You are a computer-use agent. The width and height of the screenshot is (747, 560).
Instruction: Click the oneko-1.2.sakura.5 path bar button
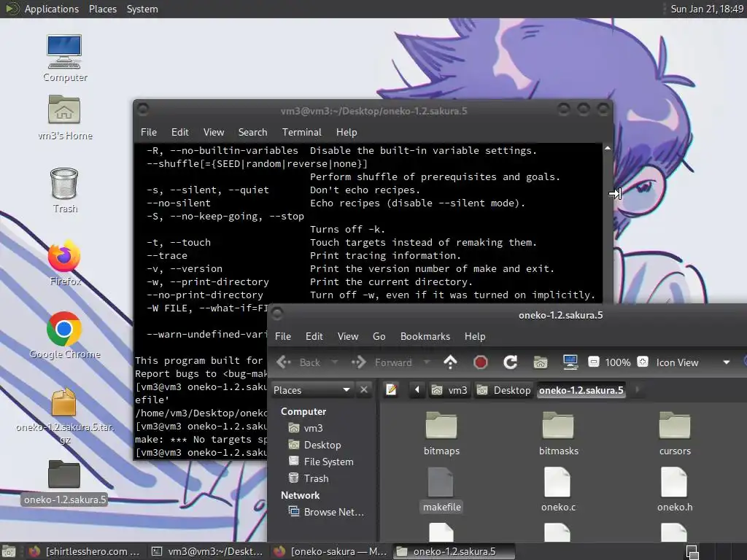tap(581, 390)
